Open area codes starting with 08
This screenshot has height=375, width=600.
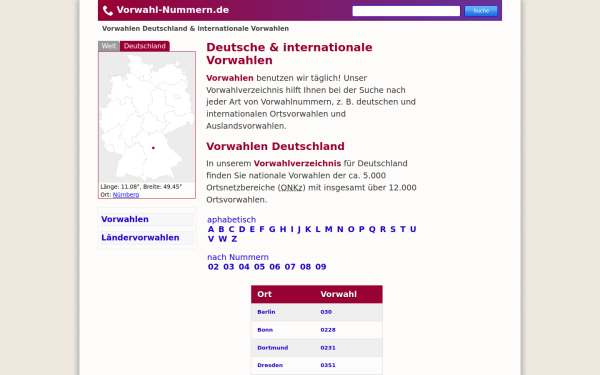tap(305, 267)
